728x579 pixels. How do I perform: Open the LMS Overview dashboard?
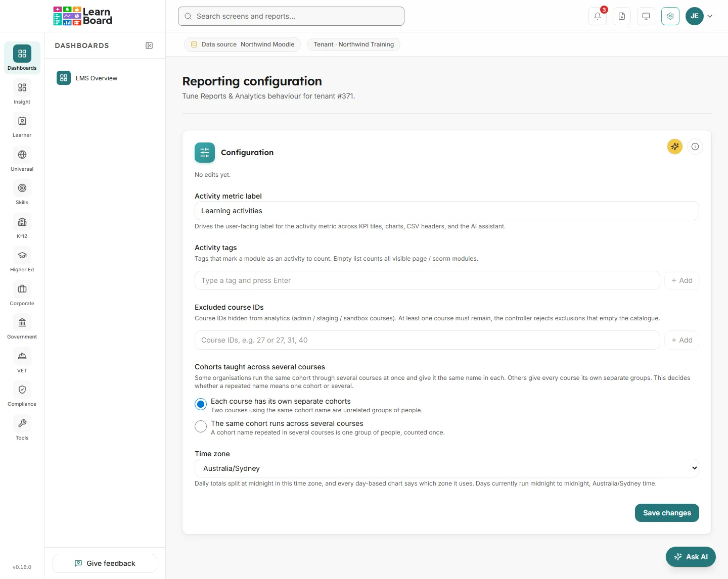(x=105, y=78)
